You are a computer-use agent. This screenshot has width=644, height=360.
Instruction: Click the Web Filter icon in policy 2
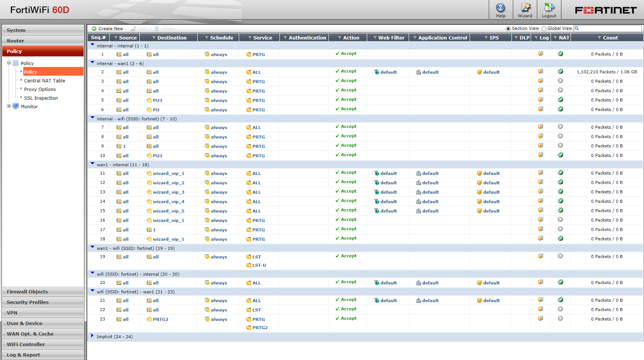377,72
